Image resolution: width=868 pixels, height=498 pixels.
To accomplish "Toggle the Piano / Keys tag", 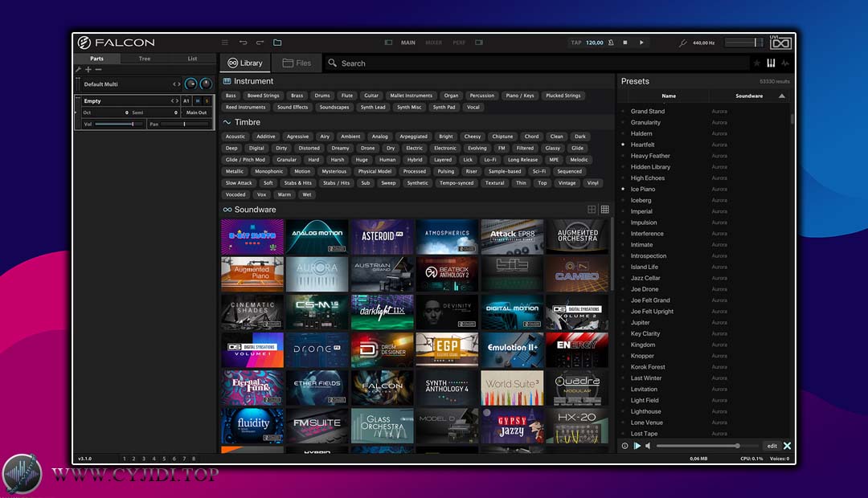I will (x=520, y=96).
